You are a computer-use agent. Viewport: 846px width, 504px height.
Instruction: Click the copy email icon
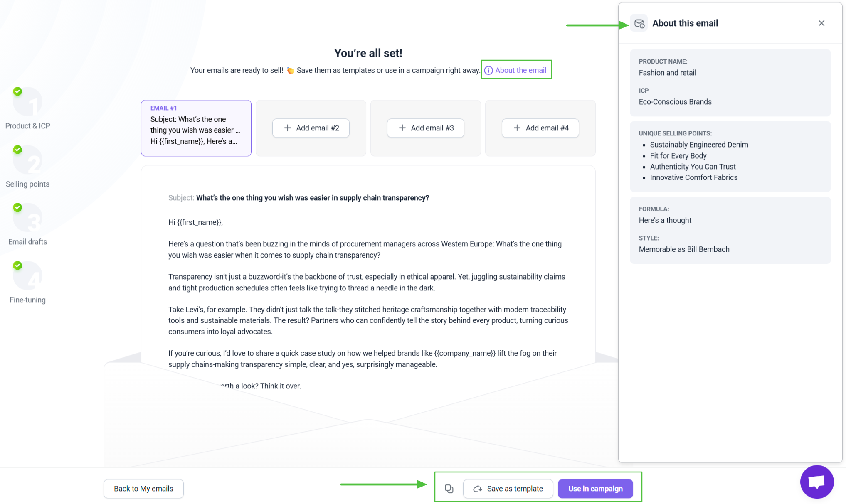449,489
